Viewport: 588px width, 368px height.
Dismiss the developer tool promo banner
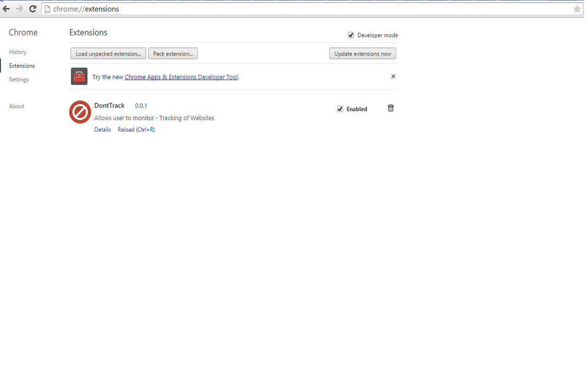[x=393, y=76]
